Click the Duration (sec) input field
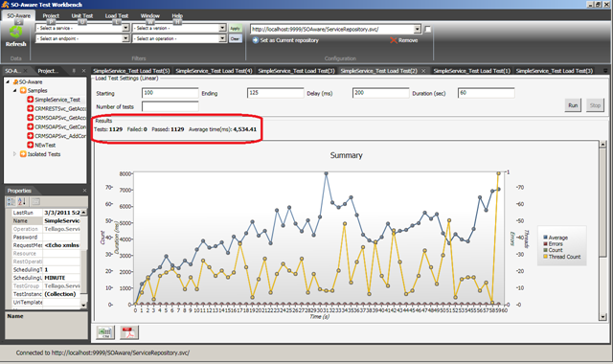 486,93
